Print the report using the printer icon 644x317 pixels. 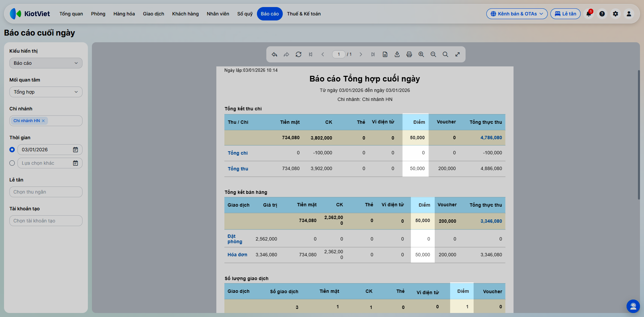(409, 54)
